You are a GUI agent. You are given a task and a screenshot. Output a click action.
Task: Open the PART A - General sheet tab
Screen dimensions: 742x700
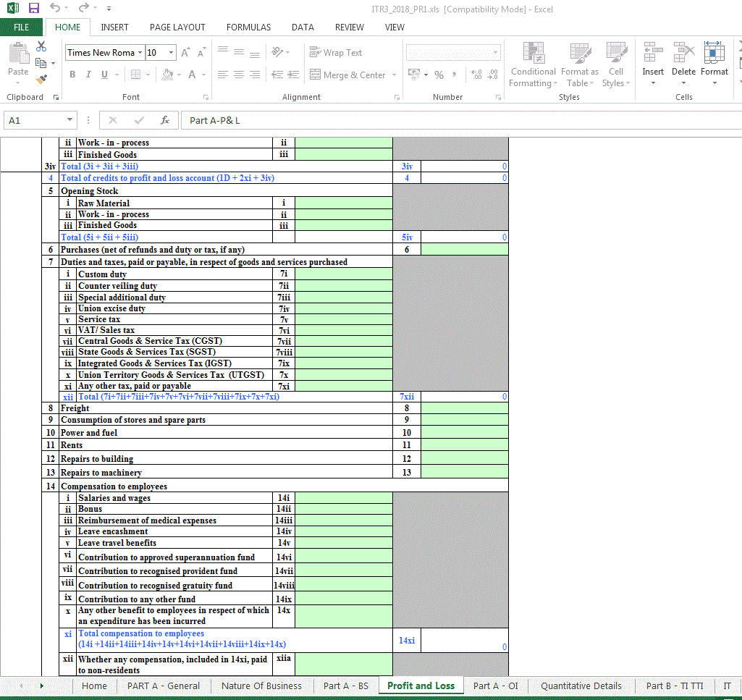pyautogui.click(x=164, y=686)
